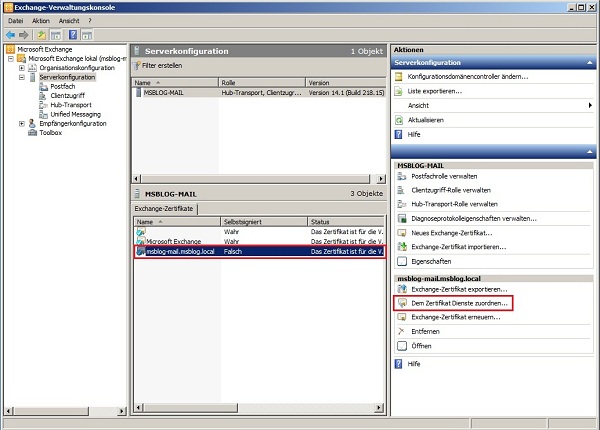Select MSBLOG-MAIL server row name
The width and height of the screenshot is (600, 430).
163,93
